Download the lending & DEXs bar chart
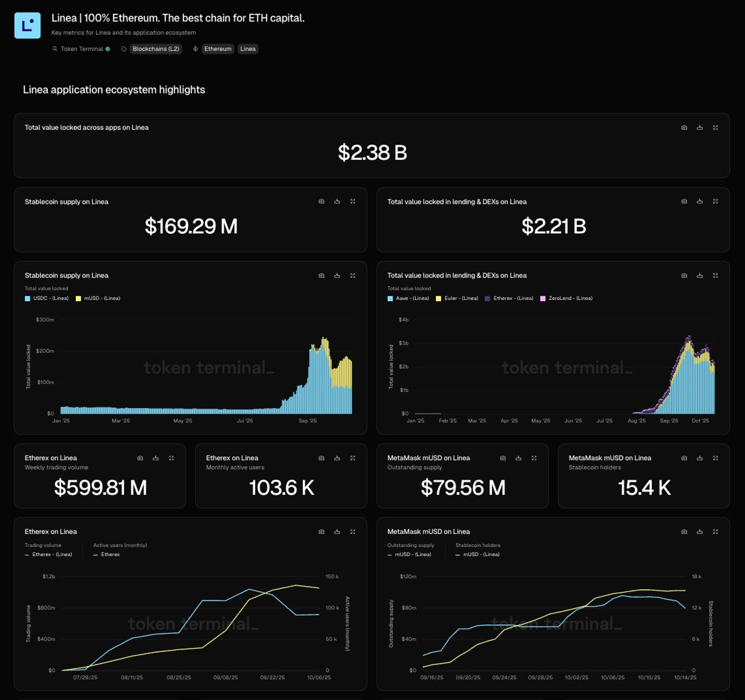 click(x=699, y=276)
